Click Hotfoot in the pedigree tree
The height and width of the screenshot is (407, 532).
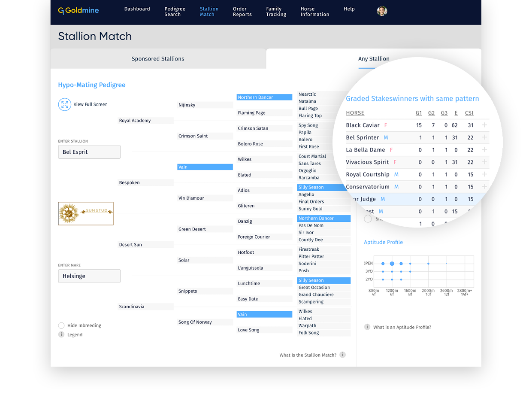[x=264, y=252]
